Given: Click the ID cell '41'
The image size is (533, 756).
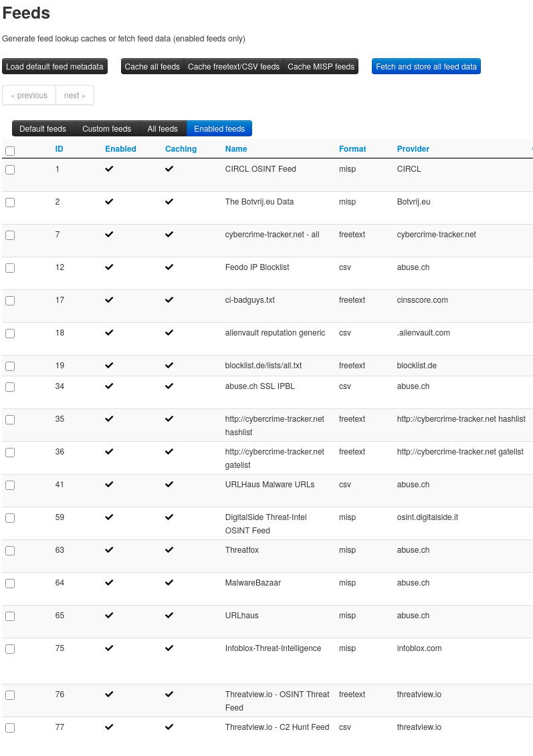Looking at the screenshot, I should click(60, 485).
